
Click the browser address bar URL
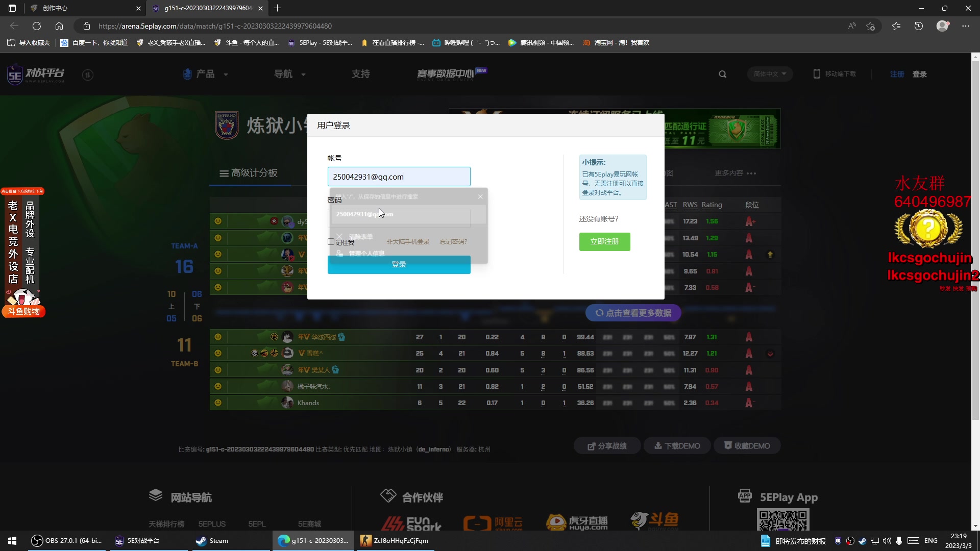(x=215, y=26)
